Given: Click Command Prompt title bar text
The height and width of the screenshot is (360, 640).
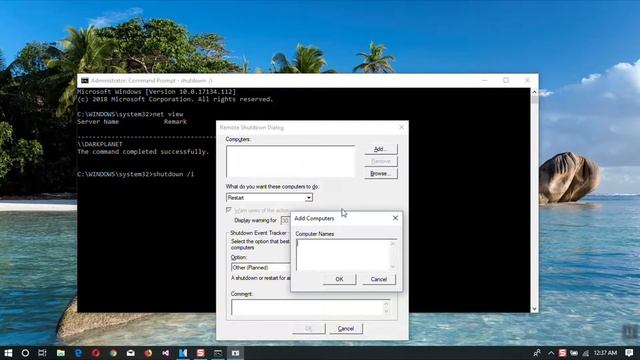Looking at the screenshot, I should 152,81.
